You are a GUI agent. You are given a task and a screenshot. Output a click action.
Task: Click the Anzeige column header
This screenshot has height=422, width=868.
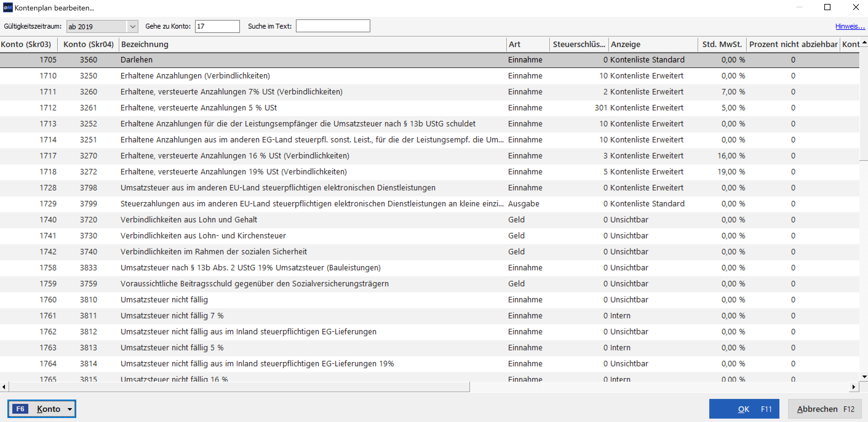tap(653, 45)
